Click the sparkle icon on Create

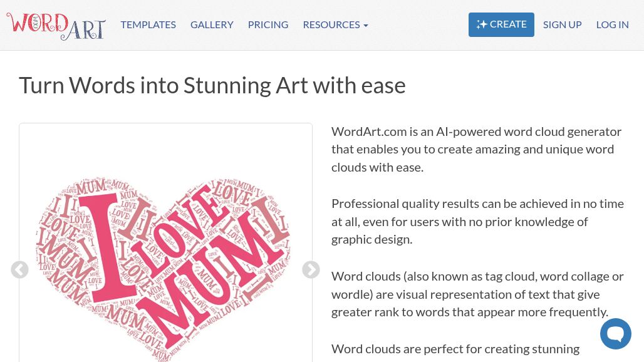481,24
